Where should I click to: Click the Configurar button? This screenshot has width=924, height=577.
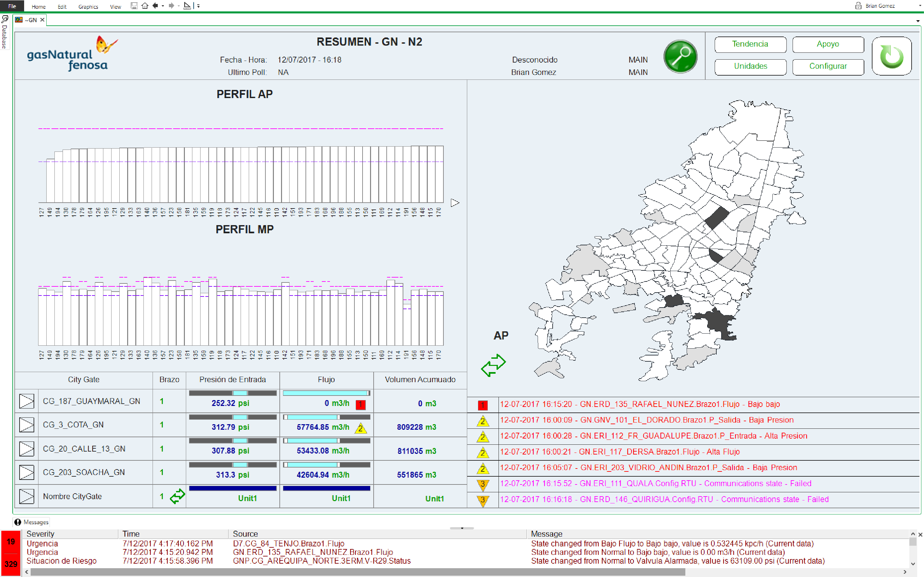pyautogui.click(x=827, y=66)
